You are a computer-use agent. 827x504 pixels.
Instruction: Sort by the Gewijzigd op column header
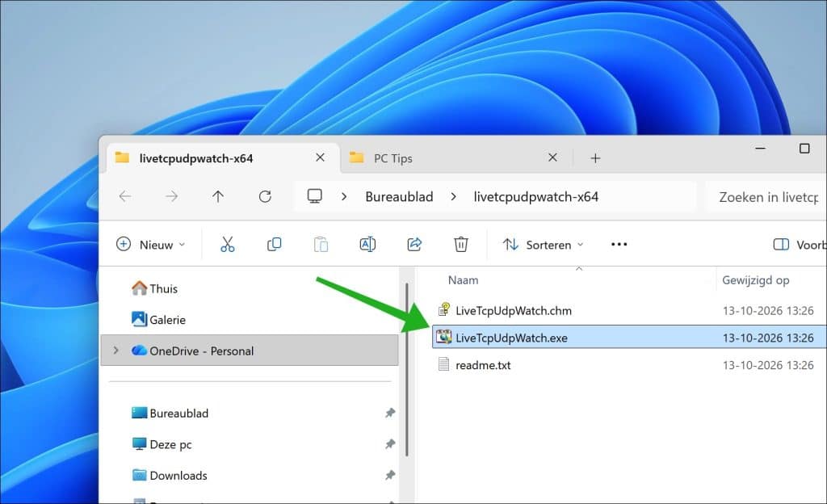(756, 280)
